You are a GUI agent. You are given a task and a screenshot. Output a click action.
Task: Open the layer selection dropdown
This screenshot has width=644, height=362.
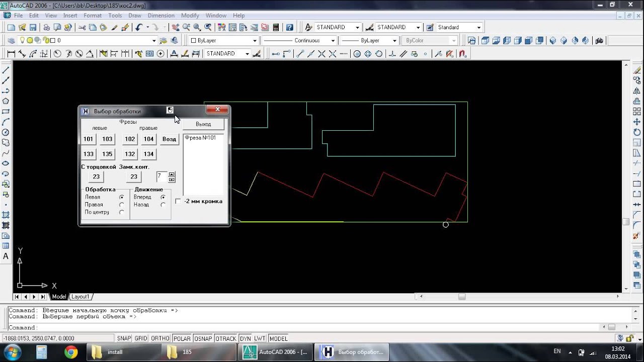pos(154,40)
